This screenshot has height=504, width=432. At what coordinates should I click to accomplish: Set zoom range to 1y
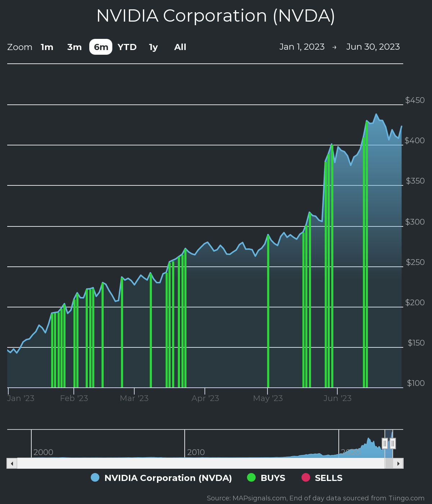153,47
